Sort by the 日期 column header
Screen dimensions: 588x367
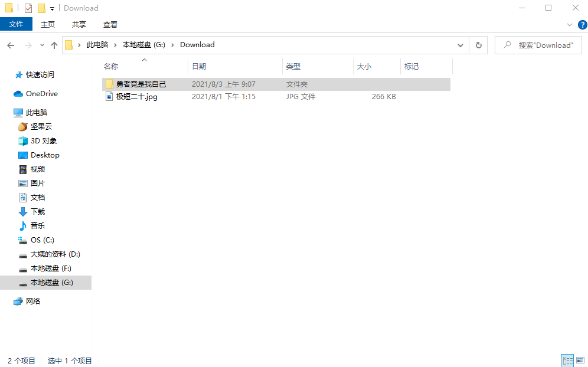(x=235, y=66)
